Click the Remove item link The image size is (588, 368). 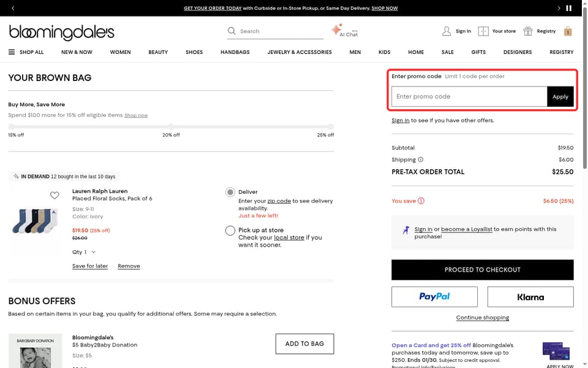pyautogui.click(x=129, y=266)
